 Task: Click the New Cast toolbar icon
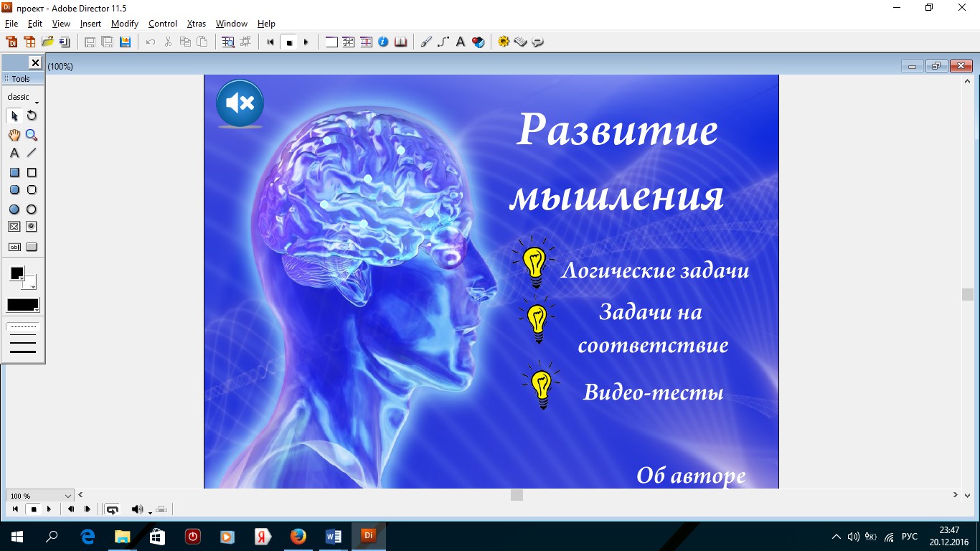29,42
